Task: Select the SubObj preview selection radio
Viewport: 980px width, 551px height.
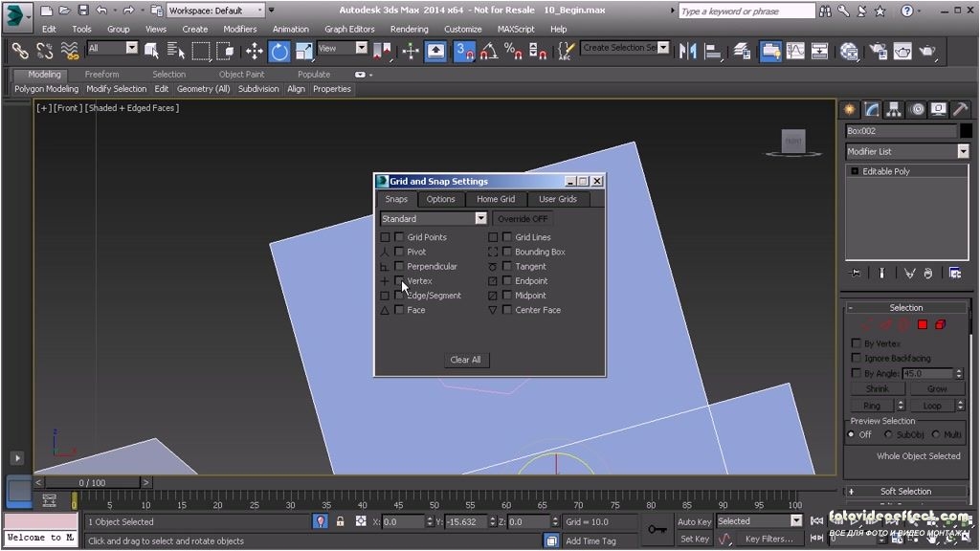Action: tap(888, 434)
